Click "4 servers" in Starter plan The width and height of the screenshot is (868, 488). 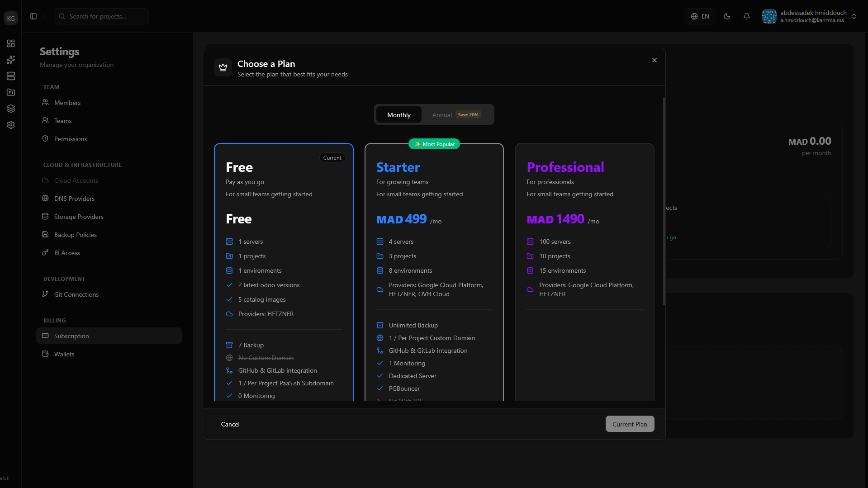point(401,242)
